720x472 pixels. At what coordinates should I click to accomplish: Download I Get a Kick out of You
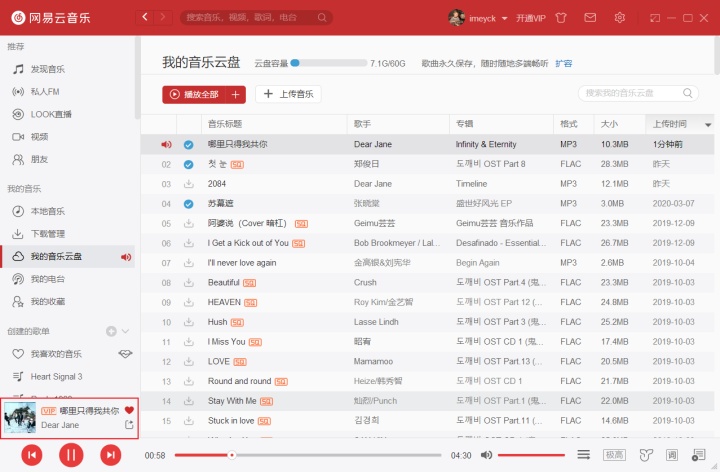(188, 243)
